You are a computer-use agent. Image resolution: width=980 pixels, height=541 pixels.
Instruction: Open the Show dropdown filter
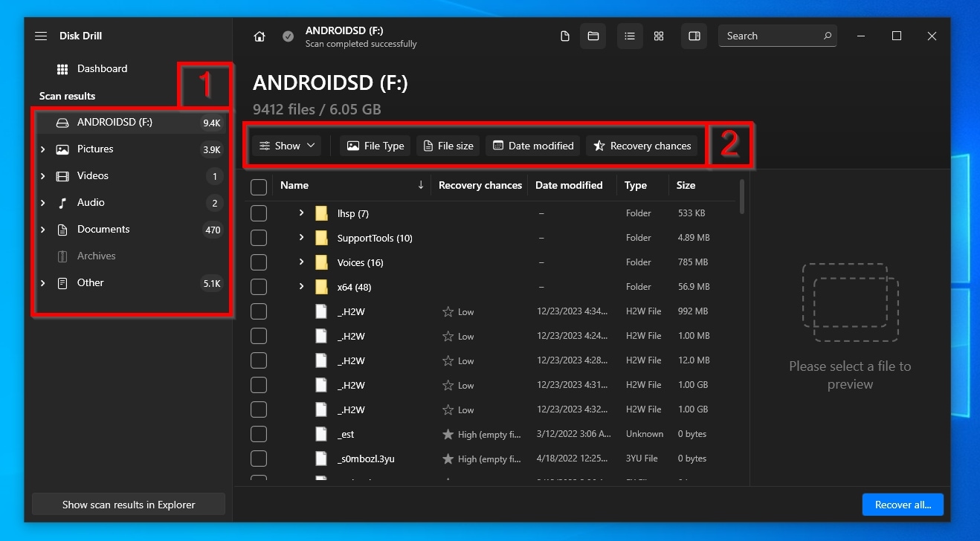tap(287, 146)
